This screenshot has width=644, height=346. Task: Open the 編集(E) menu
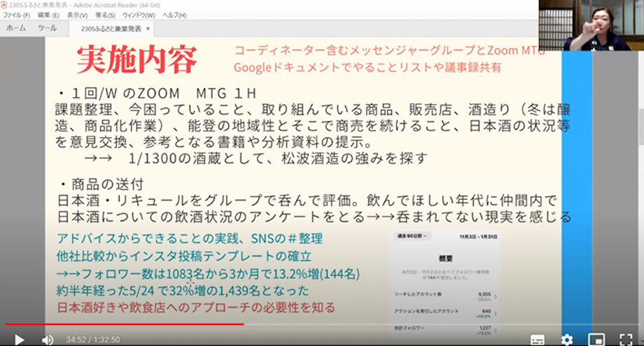48,15
